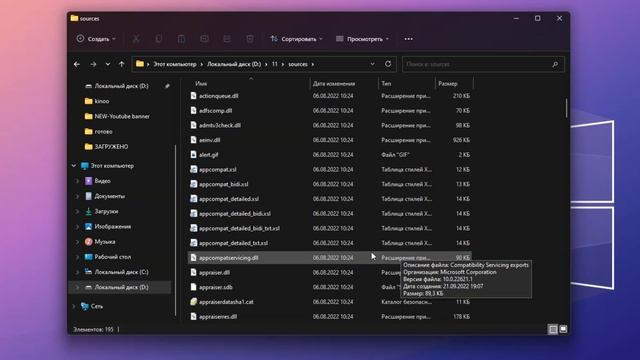The width and height of the screenshot is (640, 360).
Task: Select the appcompat.xsl file icon
Action: [193, 169]
